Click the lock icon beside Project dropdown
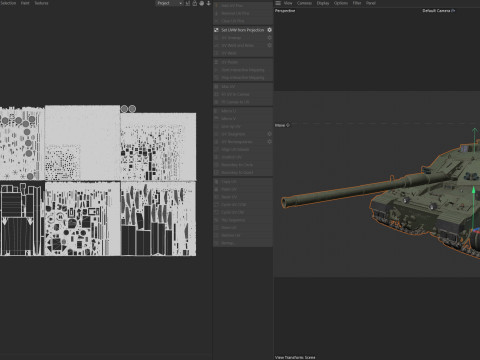The height and width of the screenshot is (360, 480). tap(195, 3)
